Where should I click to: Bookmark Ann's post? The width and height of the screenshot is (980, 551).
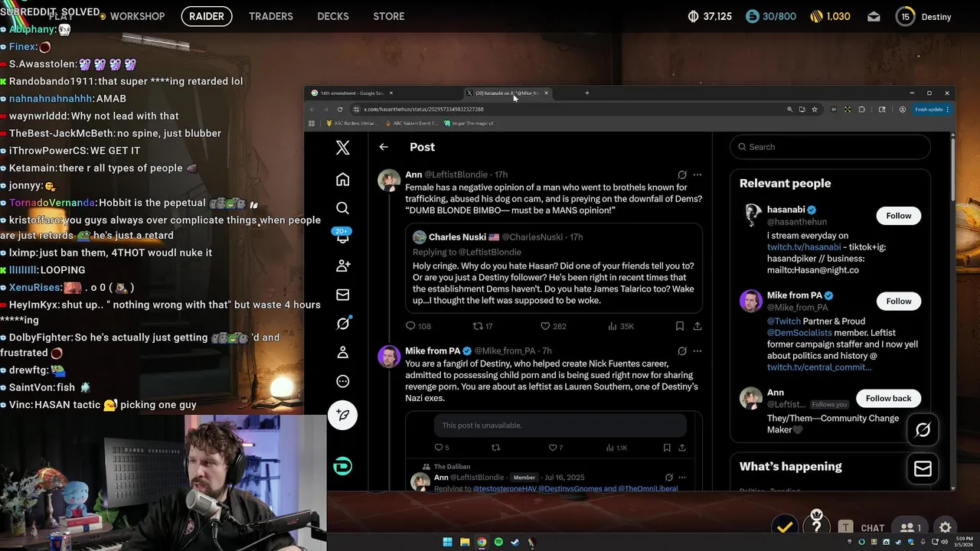679,326
